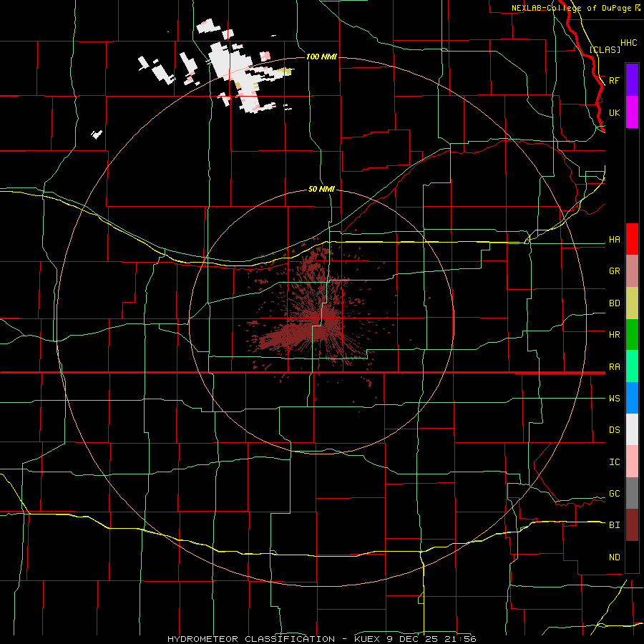644x644 pixels.
Task: Click the radar site center of the brown echoes
Action: [323, 321]
